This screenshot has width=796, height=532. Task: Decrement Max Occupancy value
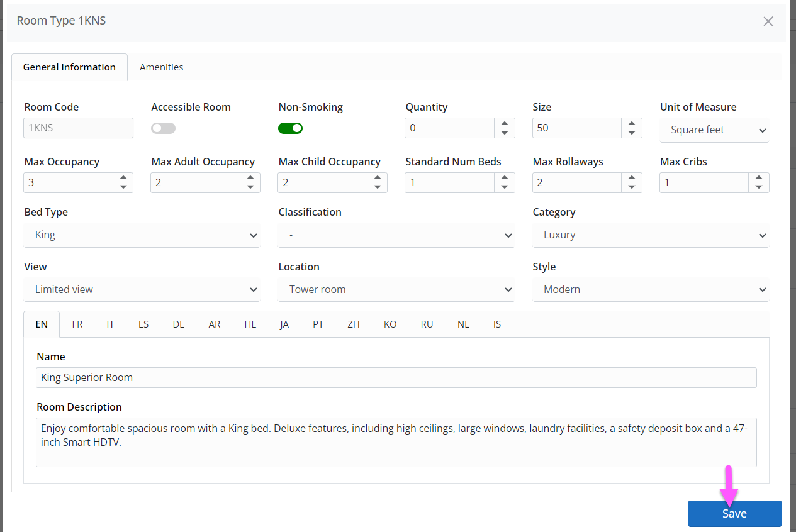123,187
